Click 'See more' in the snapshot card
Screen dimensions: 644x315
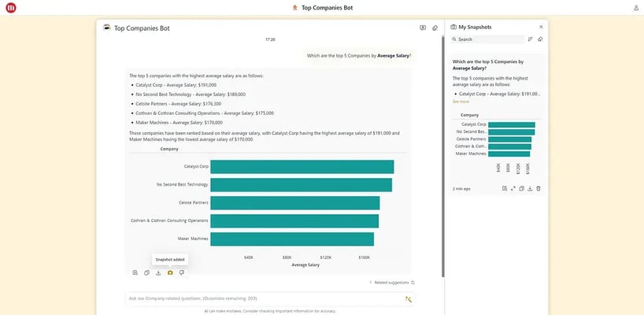pyautogui.click(x=460, y=102)
